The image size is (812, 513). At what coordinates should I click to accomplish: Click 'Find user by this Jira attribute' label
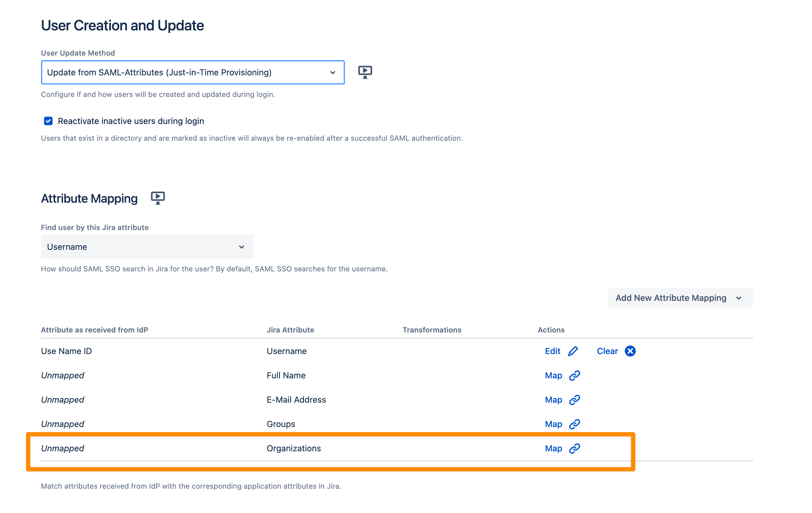pos(95,227)
